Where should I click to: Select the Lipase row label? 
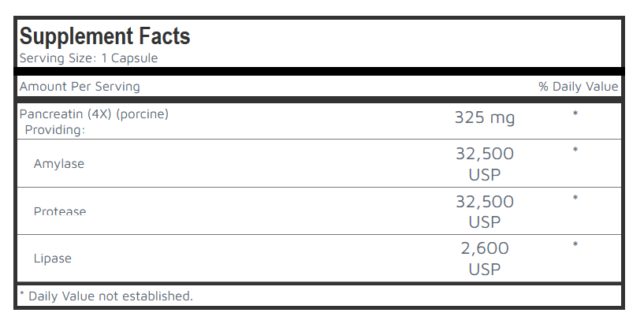click(x=52, y=258)
